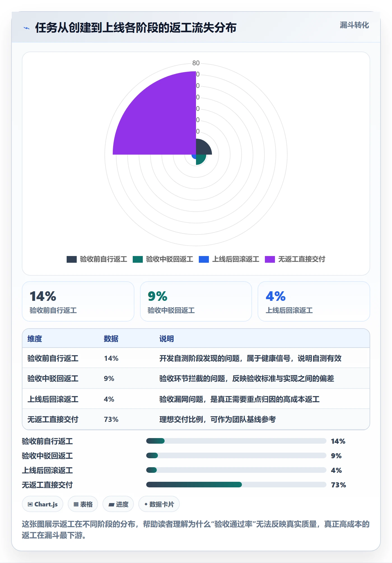Screen dimensions: 392x563
Task: Click the 73% value in the table
Action: pos(111,419)
